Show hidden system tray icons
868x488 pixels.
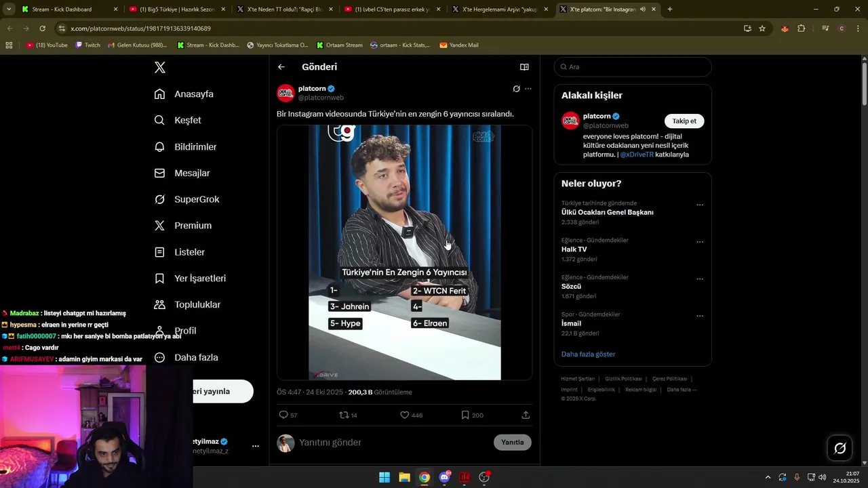(768, 477)
